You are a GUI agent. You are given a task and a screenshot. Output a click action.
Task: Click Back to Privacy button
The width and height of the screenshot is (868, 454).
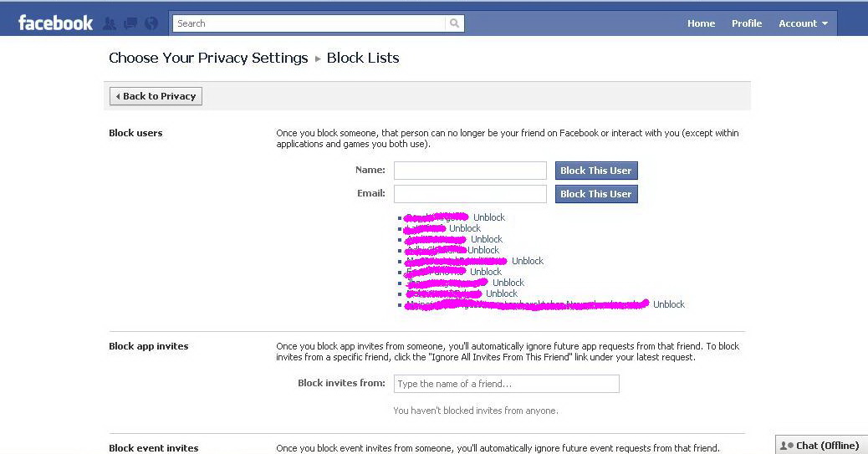click(156, 96)
